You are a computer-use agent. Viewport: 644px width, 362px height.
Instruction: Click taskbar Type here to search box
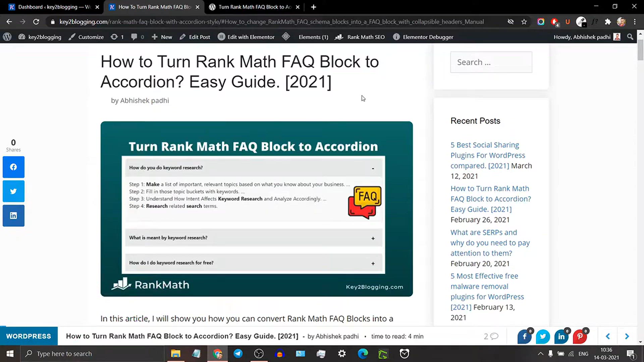(x=92, y=354)
